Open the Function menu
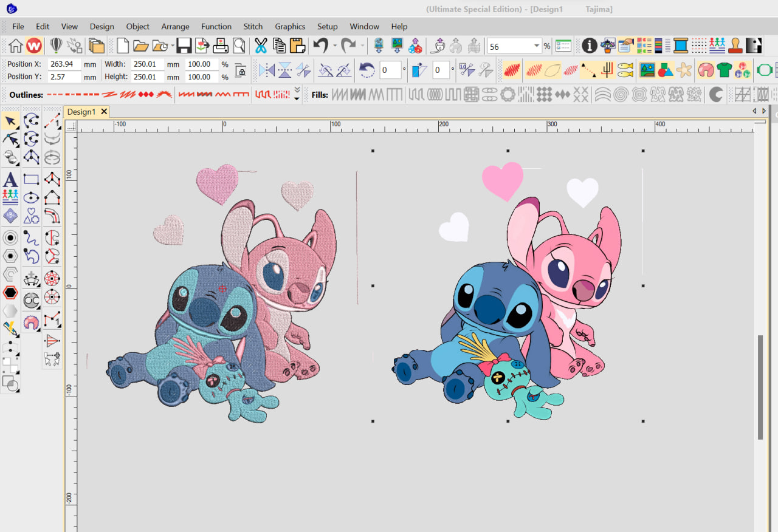 216,26
